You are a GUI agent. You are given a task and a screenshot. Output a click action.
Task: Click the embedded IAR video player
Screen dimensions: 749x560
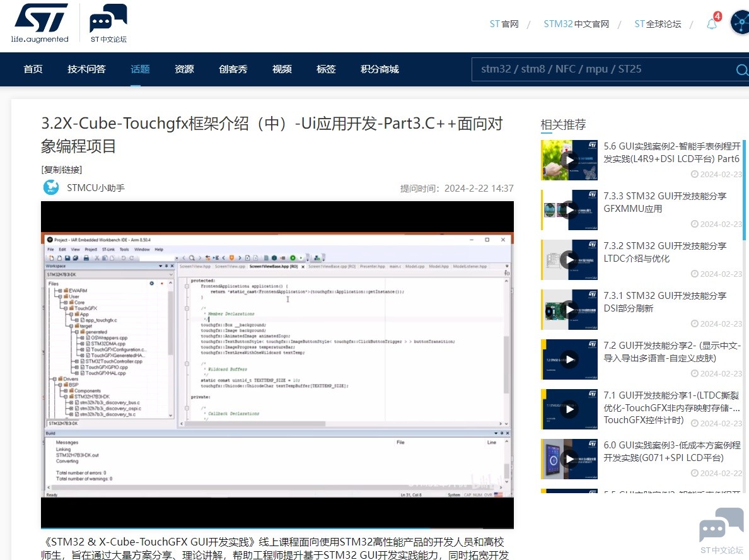(277, 365)
